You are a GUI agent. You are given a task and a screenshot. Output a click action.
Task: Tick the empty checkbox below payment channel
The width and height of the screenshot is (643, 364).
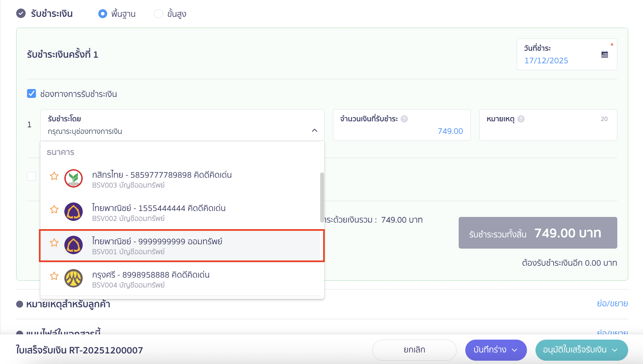[32, 176]
